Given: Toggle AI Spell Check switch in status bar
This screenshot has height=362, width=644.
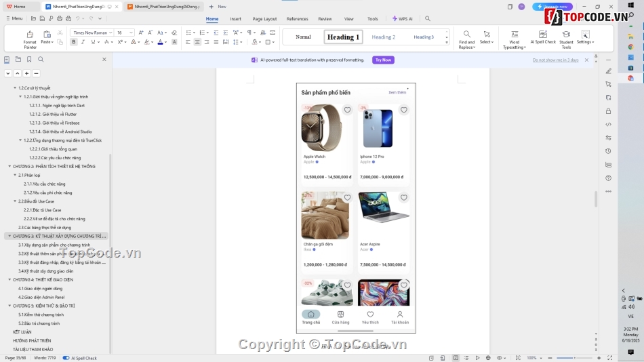Looking at the screenshot, I should point(66,358).
